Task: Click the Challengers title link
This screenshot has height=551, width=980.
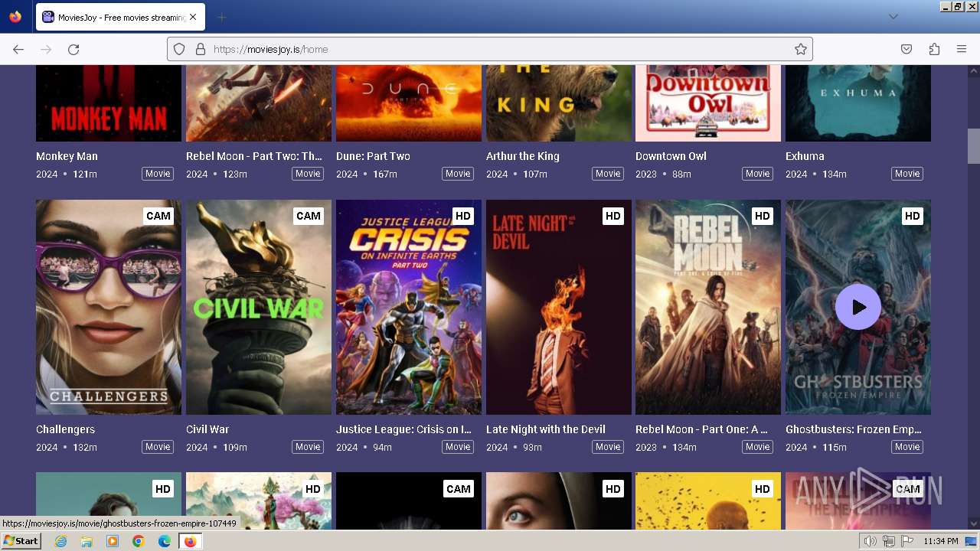Action: click(65, 429)
